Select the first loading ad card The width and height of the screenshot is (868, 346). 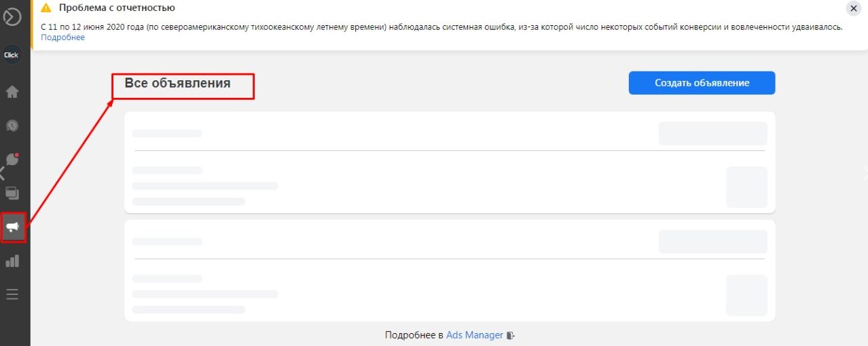coord(450,162)
